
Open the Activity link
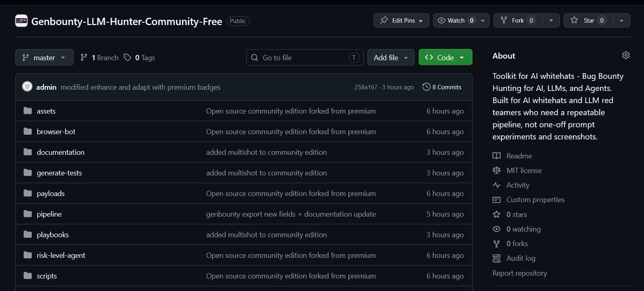[518, 185]
